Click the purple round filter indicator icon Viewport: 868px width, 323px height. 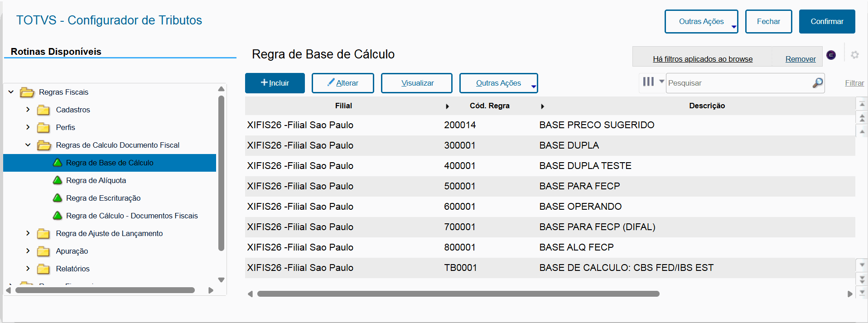(831, 55)
